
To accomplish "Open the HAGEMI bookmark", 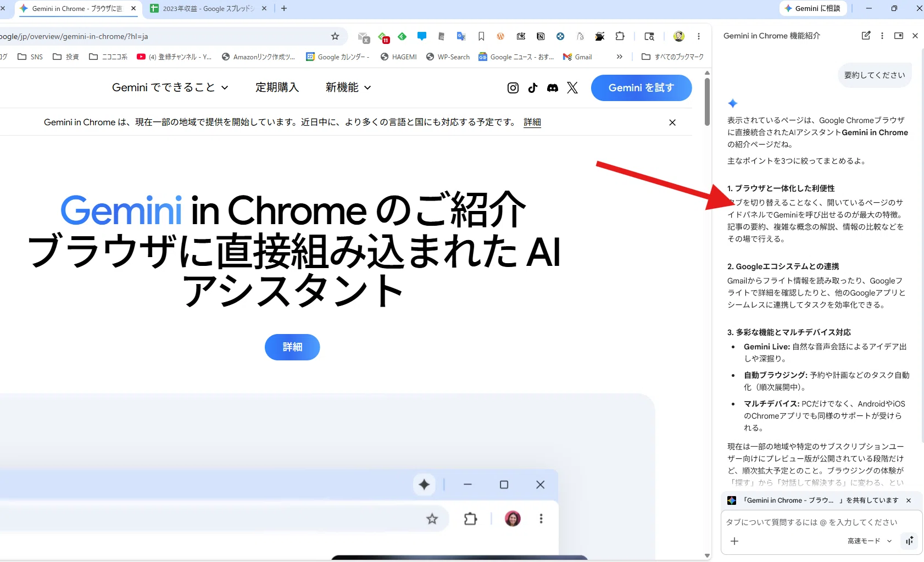I will click(399, 57).
